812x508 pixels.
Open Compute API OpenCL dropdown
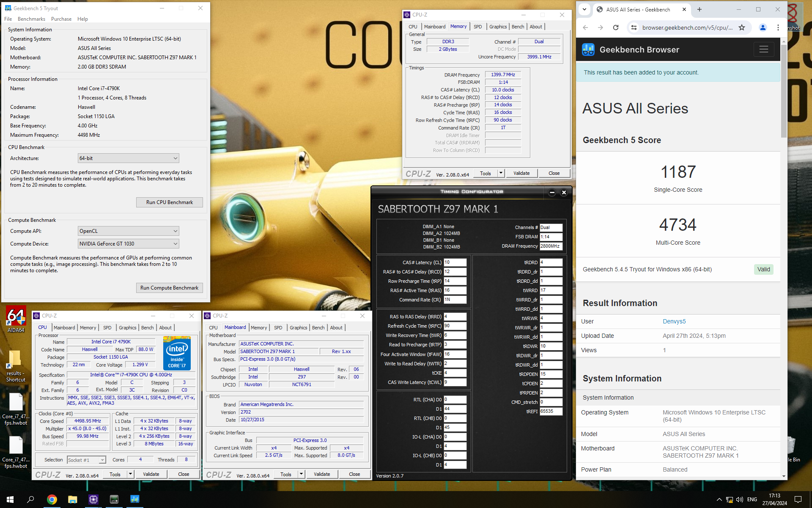point(129,231)
